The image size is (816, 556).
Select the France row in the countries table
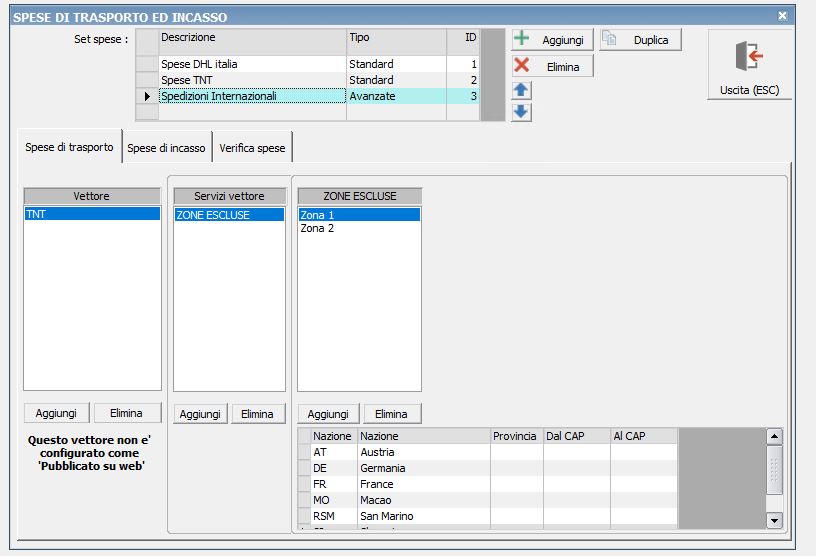pyautogui.click(x=487, y=484)
